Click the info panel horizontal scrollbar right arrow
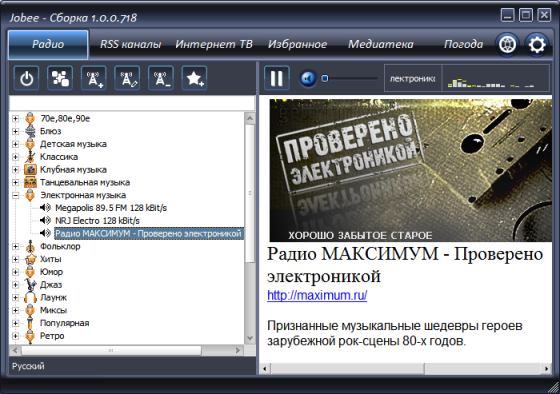Viewport: 560px width, 394px height. pos(547,369)
